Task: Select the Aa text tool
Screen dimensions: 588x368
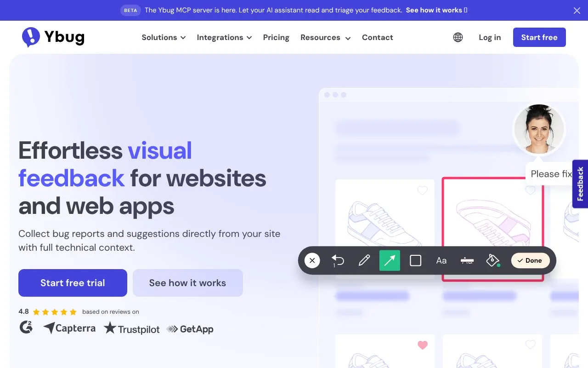Action: (x=441, y=261)
